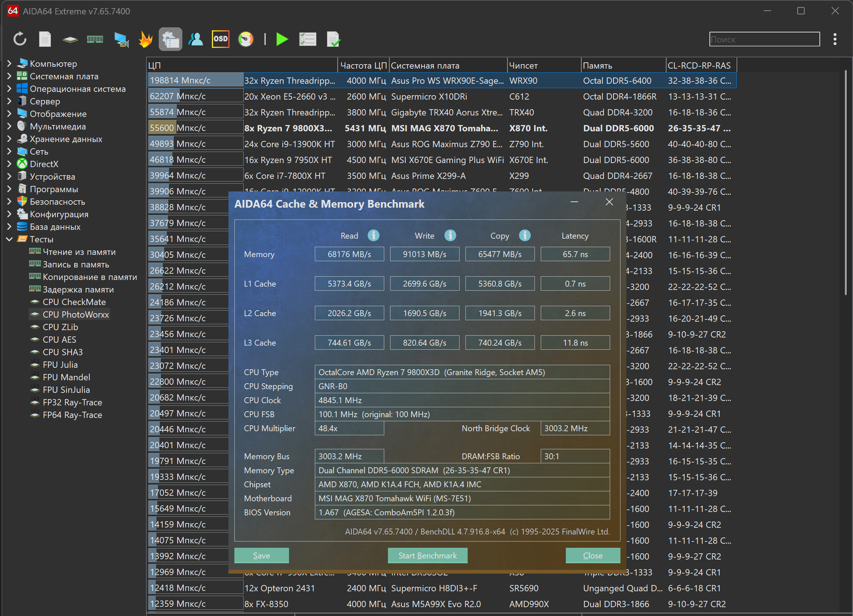This screenshot has height=616, width=853.
Task: Click the user profile toolbar icon
Action: pos(196,39)
